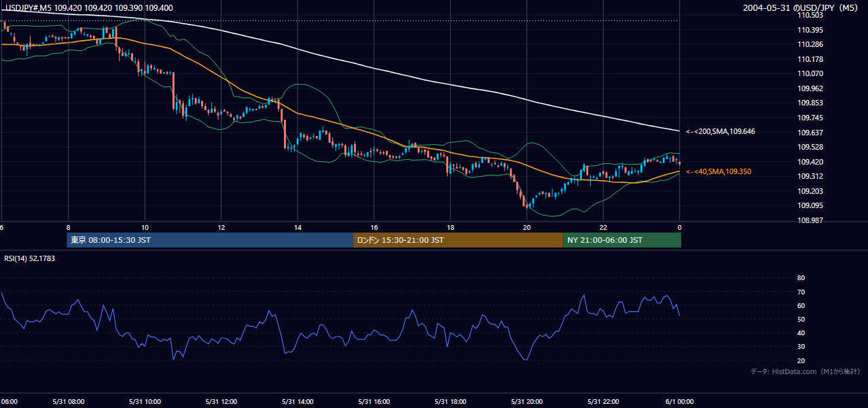Select RSI scale level 60

tap(801, 305)
